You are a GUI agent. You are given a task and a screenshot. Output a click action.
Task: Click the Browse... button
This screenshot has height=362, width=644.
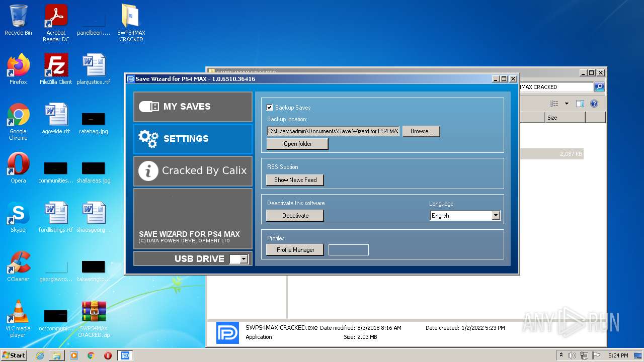click(421, 131)
